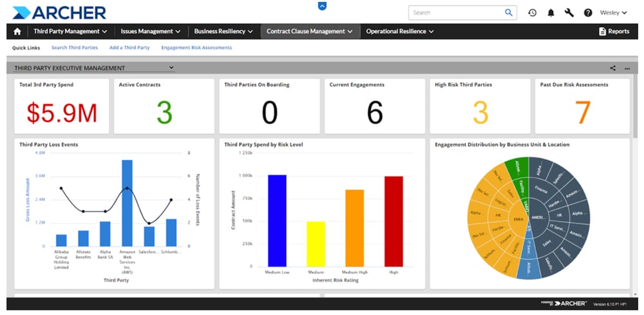The width and height of the screenshot is (644, 315).
Task: Open the wrench administration icon
Action: pyautogui.click(x=569, y=13)
